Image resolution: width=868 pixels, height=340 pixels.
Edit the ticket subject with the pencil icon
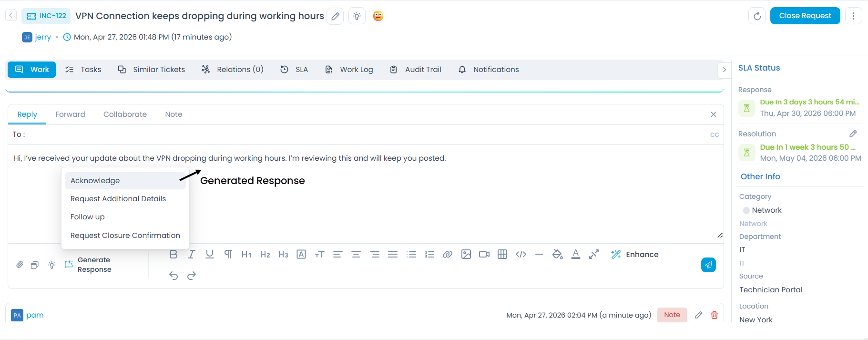tap(335, 16)
